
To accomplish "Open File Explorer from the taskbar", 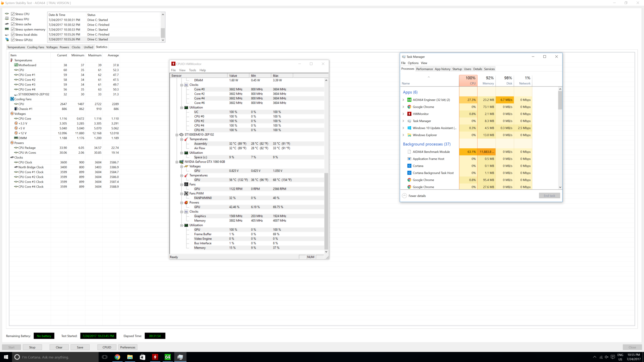I will 130,357.
